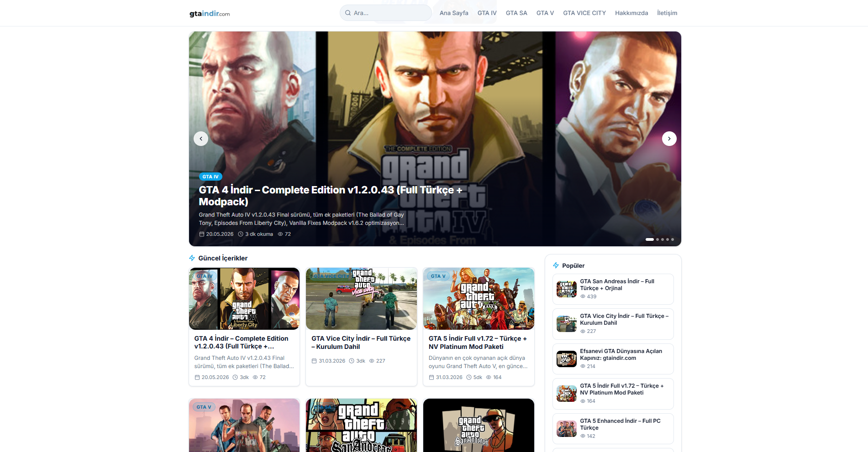The height and width of the screenshot is (452, 868).
Task: Open GTA IV navigation item
Action: (x=487, y=13)
